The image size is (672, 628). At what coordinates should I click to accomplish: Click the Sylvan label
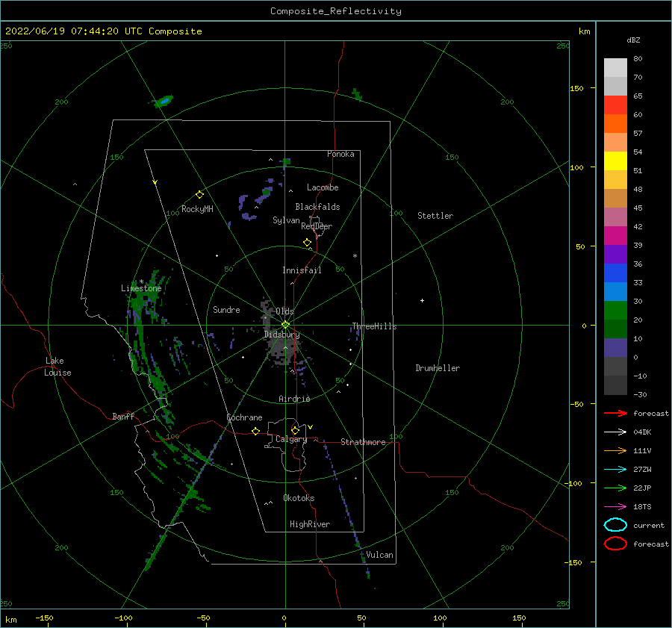286,220
